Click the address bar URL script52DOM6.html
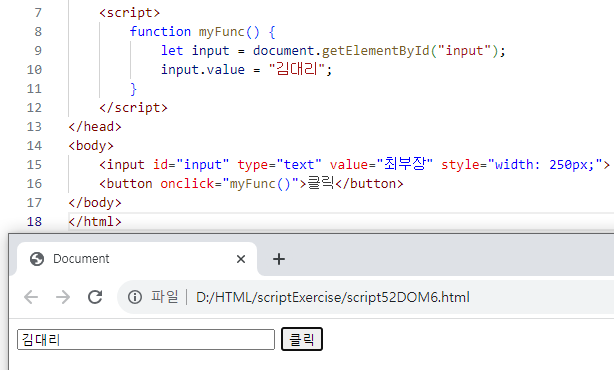614x370 pixels. click(x=332, y=297)
